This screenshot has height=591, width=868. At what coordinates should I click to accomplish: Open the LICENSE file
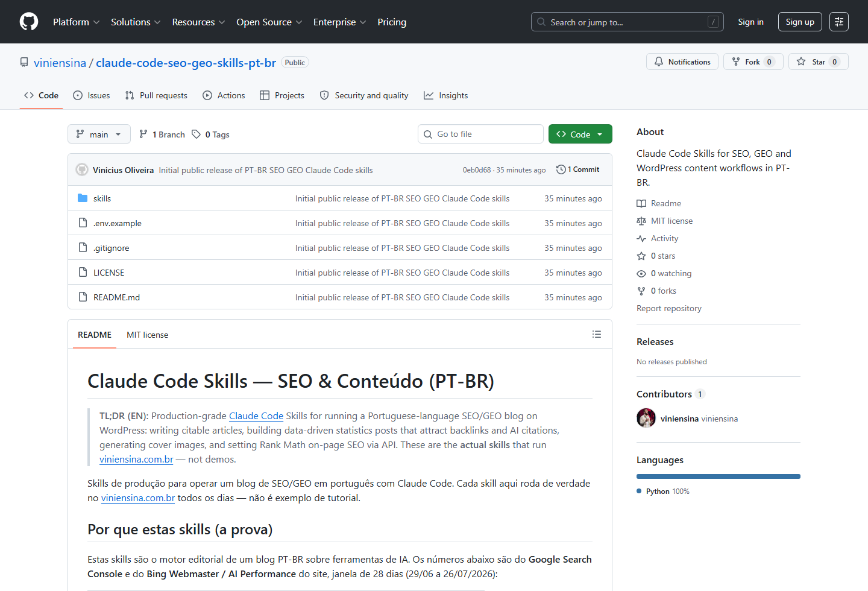(108, 273)
